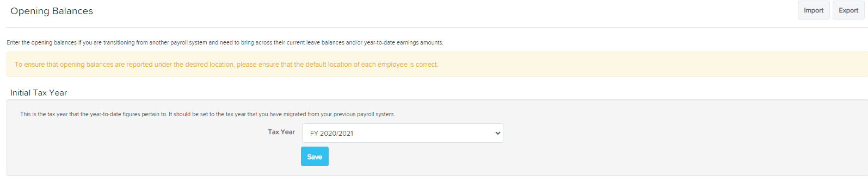Click the intro sentence about transitioning payroll systems
The image size is (868, 196).
225,42
